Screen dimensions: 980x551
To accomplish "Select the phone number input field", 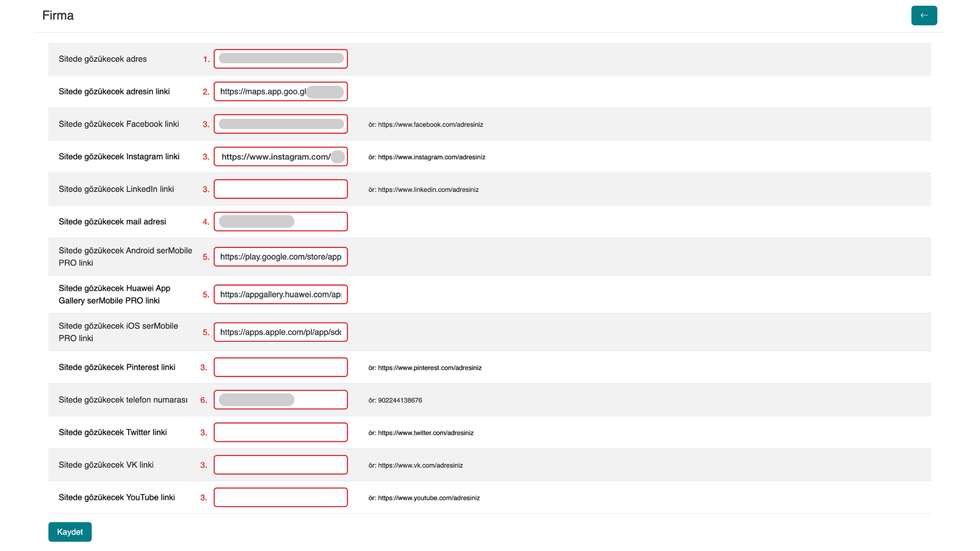I will click(281, 400).
